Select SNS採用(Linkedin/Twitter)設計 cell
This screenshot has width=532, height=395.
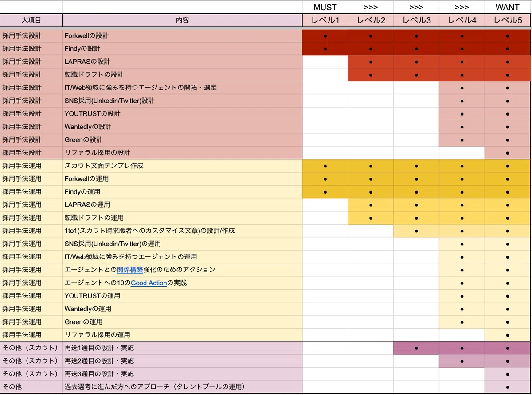pyautogui.click(x=182, y=101)
